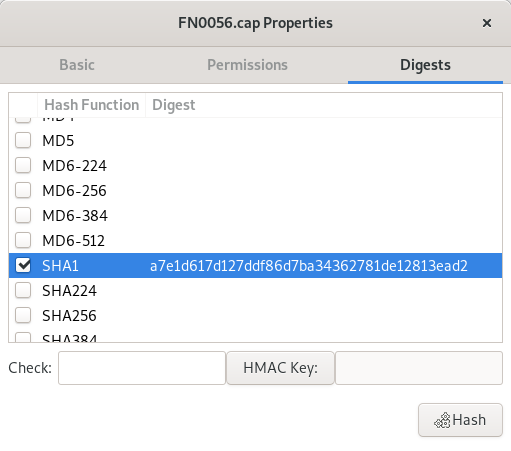Tick the SHA256 checkbox
511x451 pixels.
click(23, 315)
